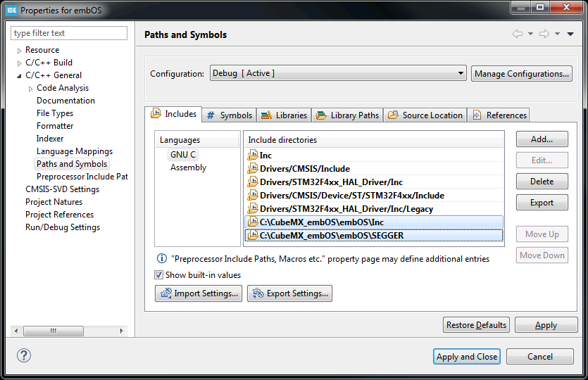Click the forward navigation arrow icon

[x=544, y=34]
